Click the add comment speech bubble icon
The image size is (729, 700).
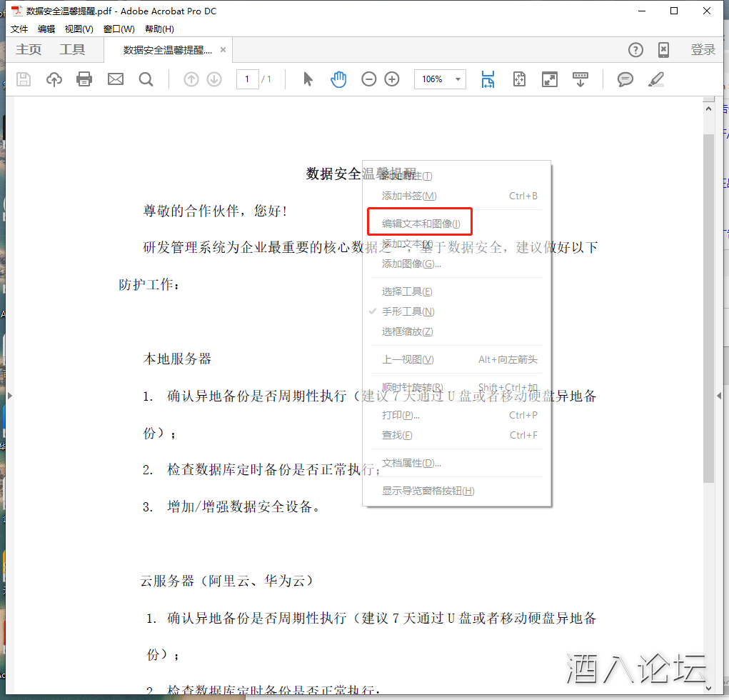(x=625, y=79)
